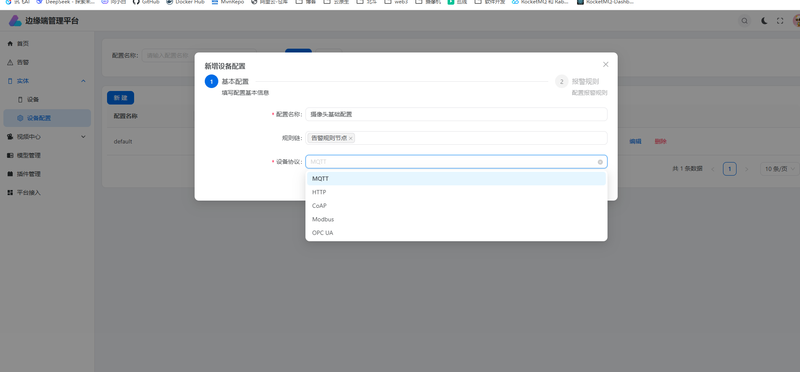Click the 平台接入 grid icon

pos(10,192)
